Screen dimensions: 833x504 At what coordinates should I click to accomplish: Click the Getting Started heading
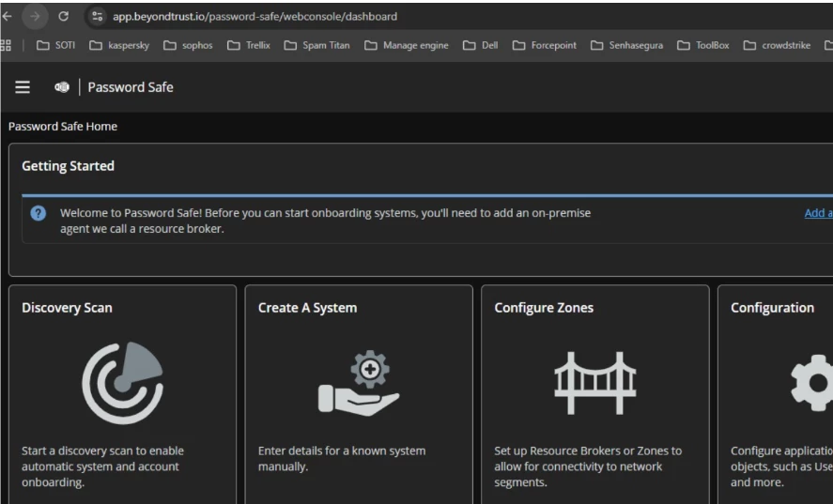[68, 166]
